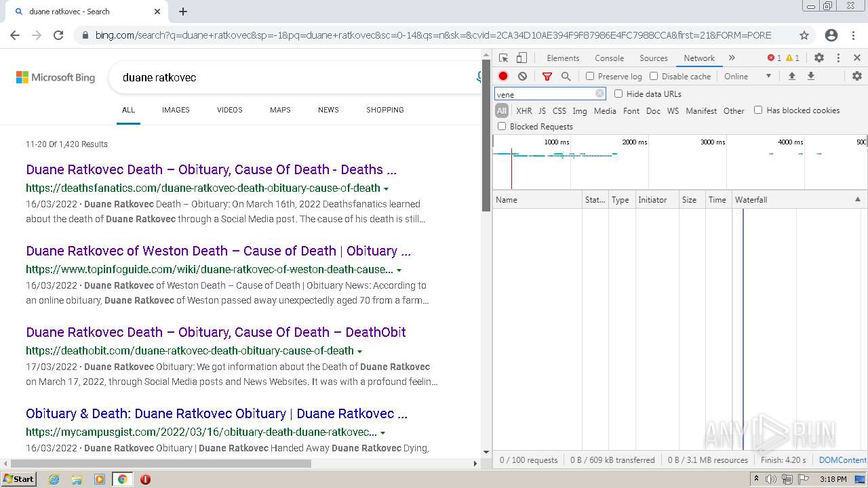The width and height of the screenshot is (868, 488).
Task: Click the browser address bar URL
Action: [433, 35]
